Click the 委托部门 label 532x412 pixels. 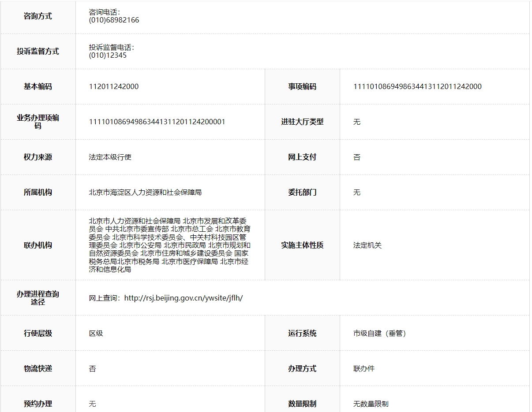click(x=302, y=193)
